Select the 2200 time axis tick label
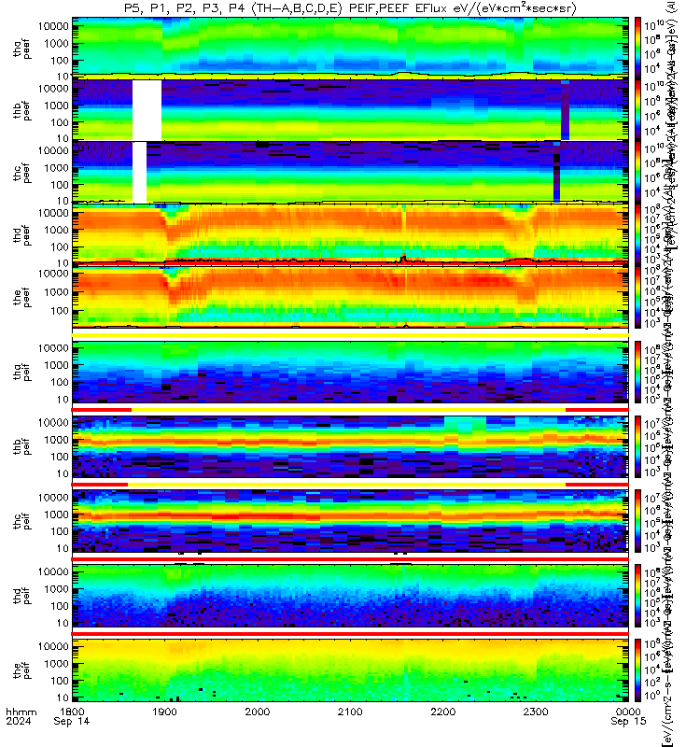Image resolution: width=700 pixels, height=747 pixels. click(x=443, y=712)
